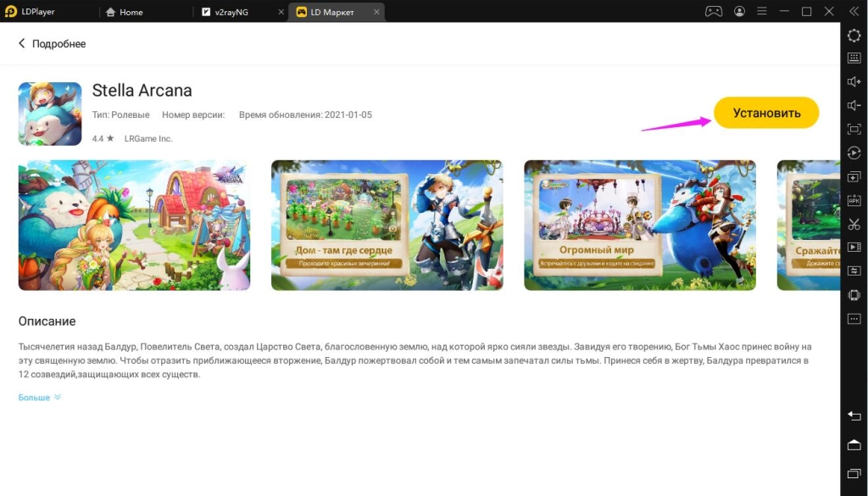Open the gamepad controller settings

[x=713, y=11]
